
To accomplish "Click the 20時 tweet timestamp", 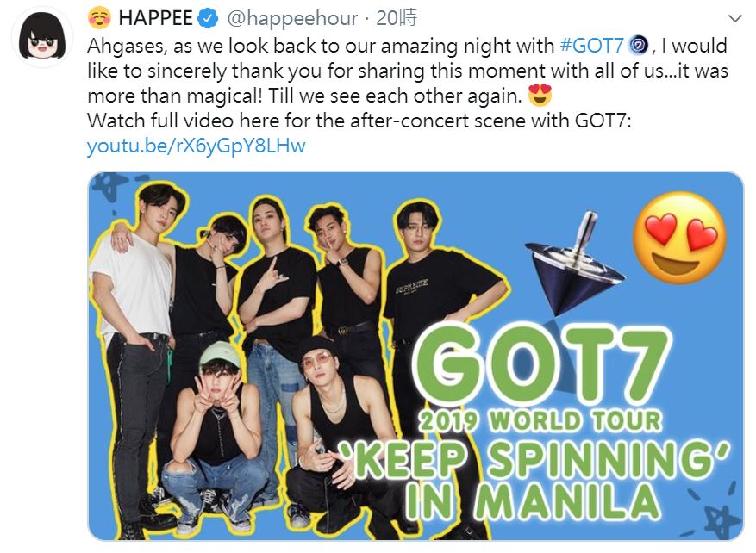I will (397, 18).
